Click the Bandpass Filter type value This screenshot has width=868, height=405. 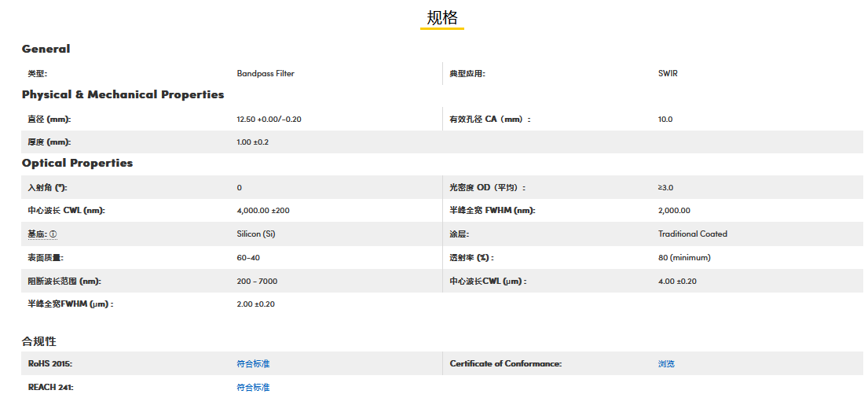click(266, 73)
